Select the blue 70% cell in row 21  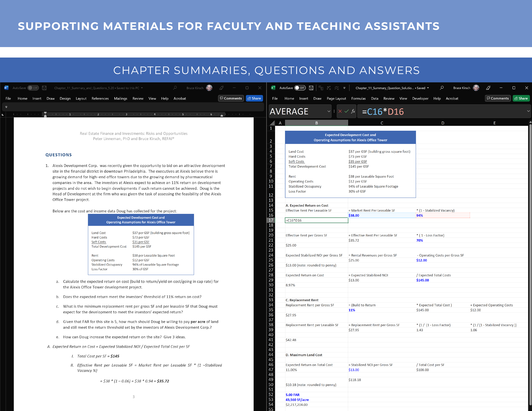[443, 240]
